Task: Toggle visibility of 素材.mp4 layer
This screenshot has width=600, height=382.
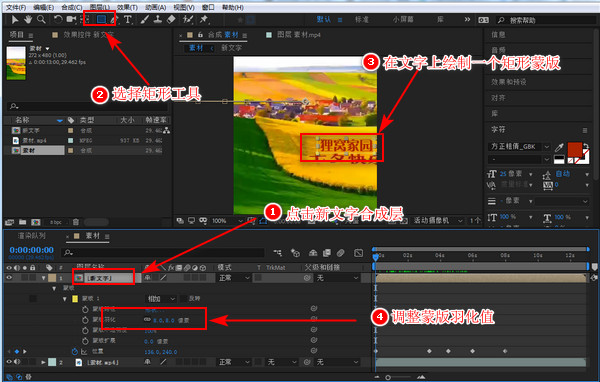Action: coord(9,362)
